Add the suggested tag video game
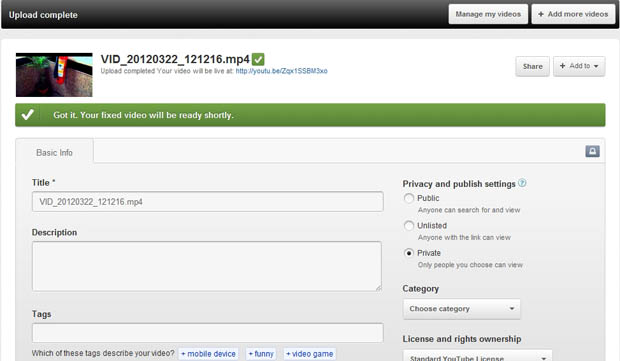 click(310, 354)
